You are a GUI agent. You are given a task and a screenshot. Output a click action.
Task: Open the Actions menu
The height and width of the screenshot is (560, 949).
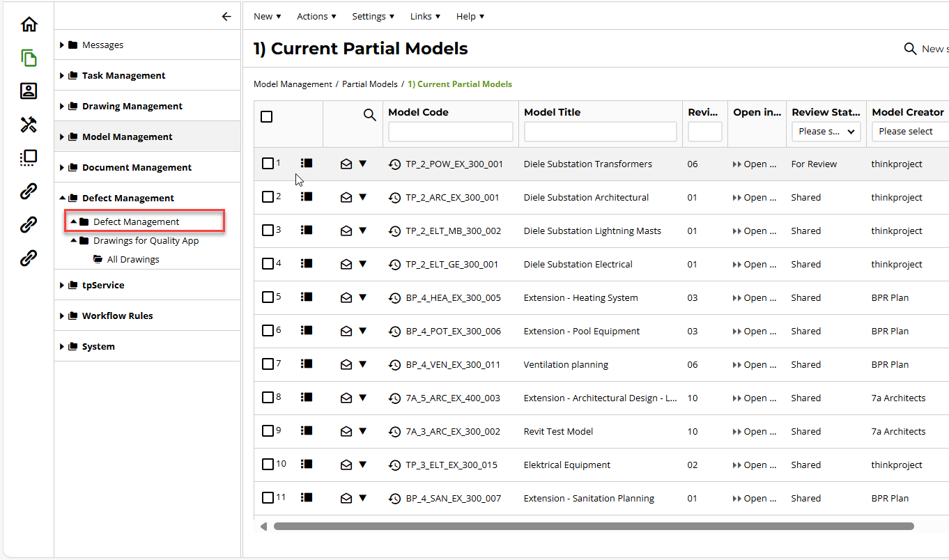point(316,16)
